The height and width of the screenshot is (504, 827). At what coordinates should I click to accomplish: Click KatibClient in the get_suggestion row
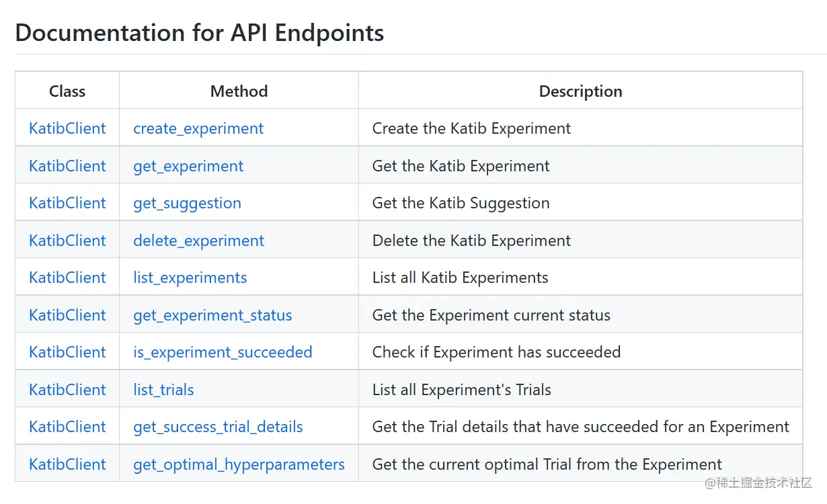click(x=67, y=203)
